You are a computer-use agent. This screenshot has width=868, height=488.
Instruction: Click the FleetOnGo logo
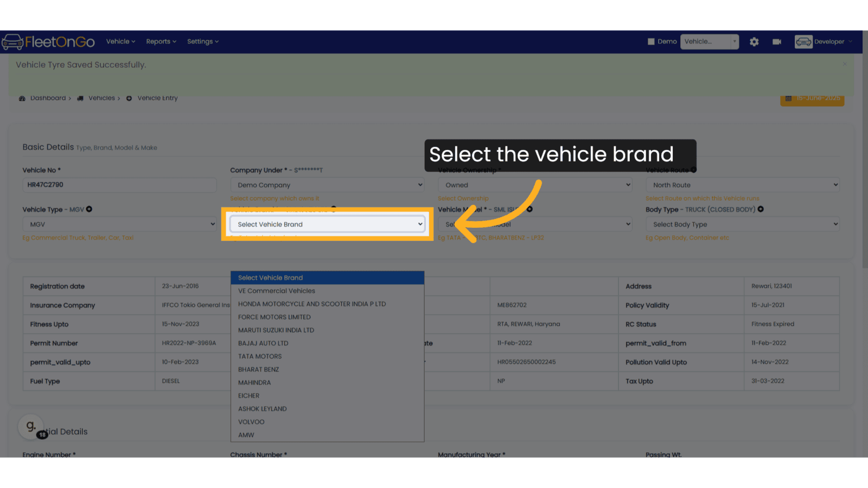[x=48, y=42]
